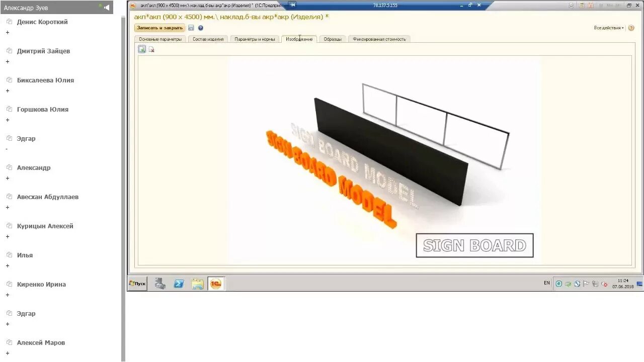Expand the plus under Горшкова Юлия

[x=8, y=120]
